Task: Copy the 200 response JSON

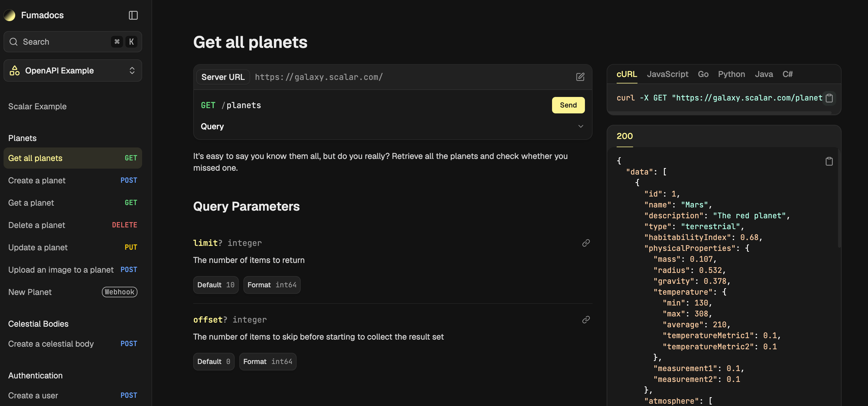Action: coord(829,161)
